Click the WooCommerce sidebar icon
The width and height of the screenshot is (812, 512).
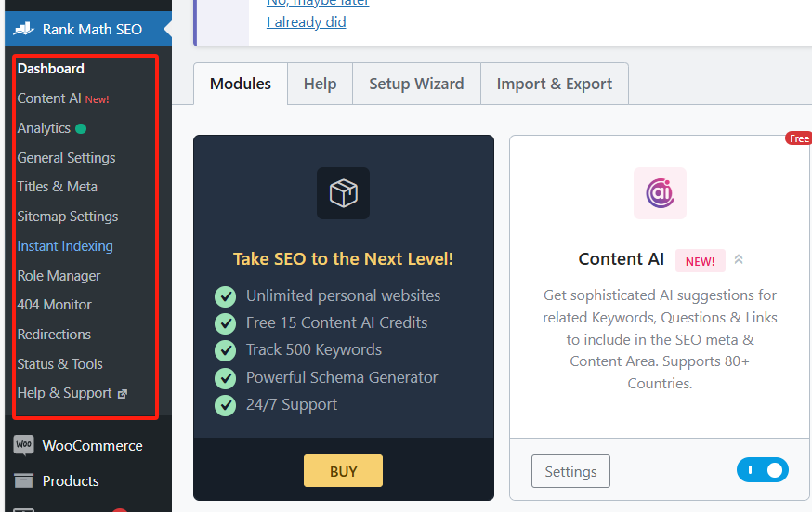(x=24, y=445)
